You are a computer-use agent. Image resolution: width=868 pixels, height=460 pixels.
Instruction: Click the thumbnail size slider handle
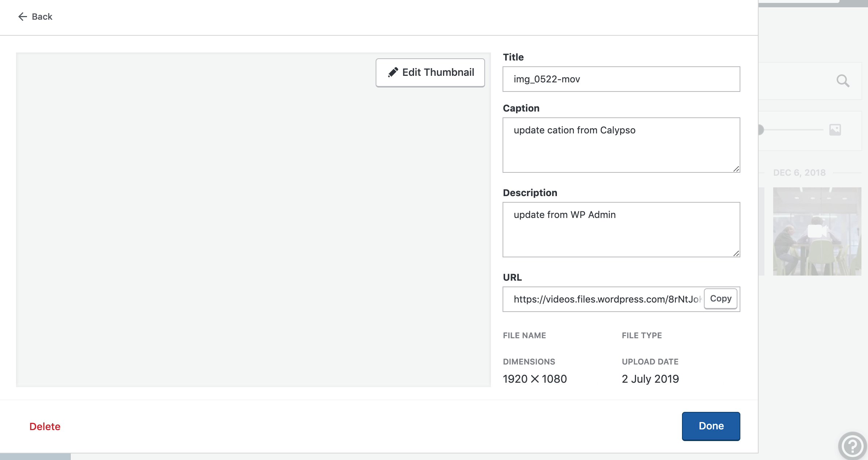[x=761, y=130]
